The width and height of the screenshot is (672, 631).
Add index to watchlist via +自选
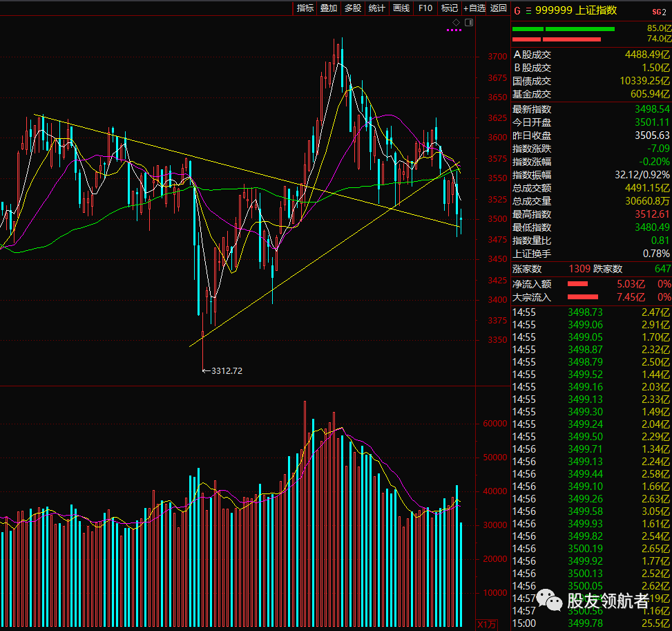475,8
